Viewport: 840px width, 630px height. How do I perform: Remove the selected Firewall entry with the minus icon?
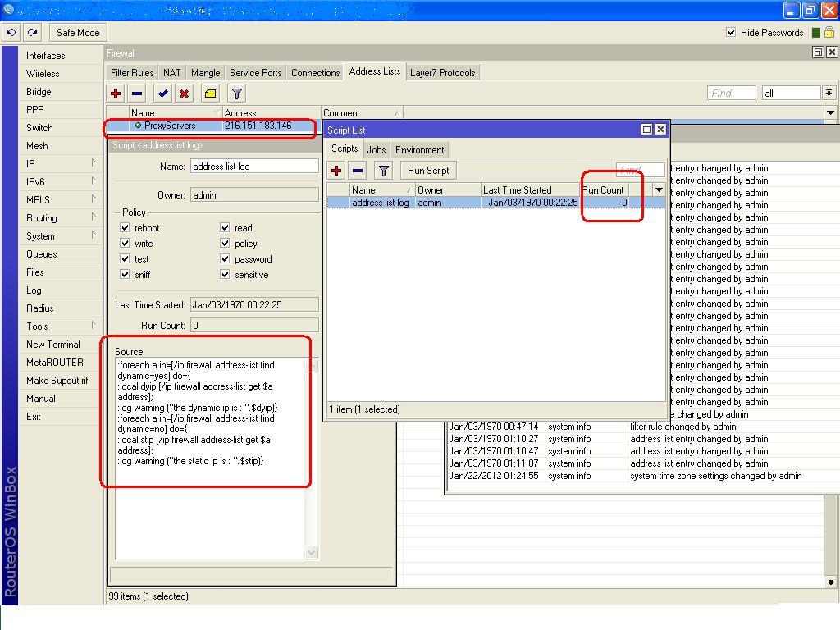pyautogui.click(x=137, y=94)
